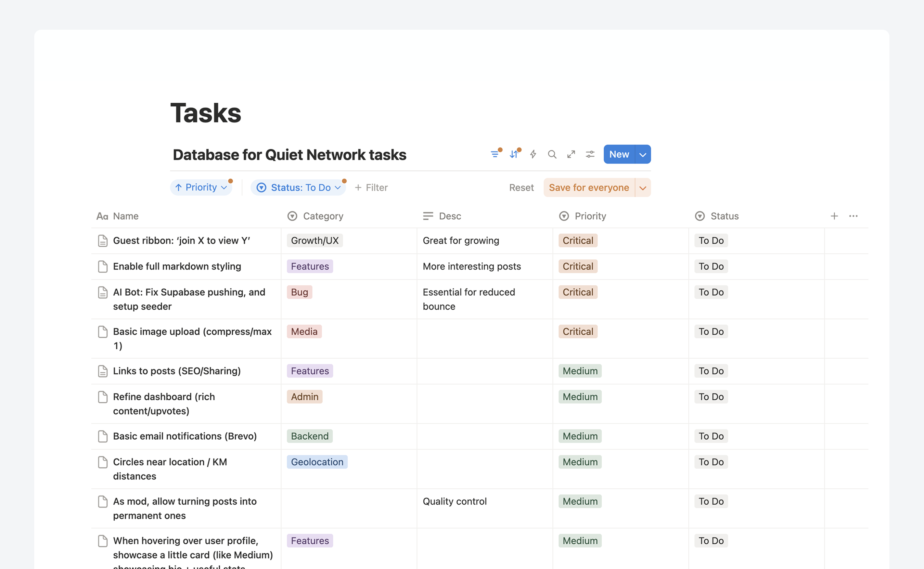Screen dimensions: 924x569
Task: Click page icon beside 'Basic email notifications (Brevo)'
Action: (103, 436)
